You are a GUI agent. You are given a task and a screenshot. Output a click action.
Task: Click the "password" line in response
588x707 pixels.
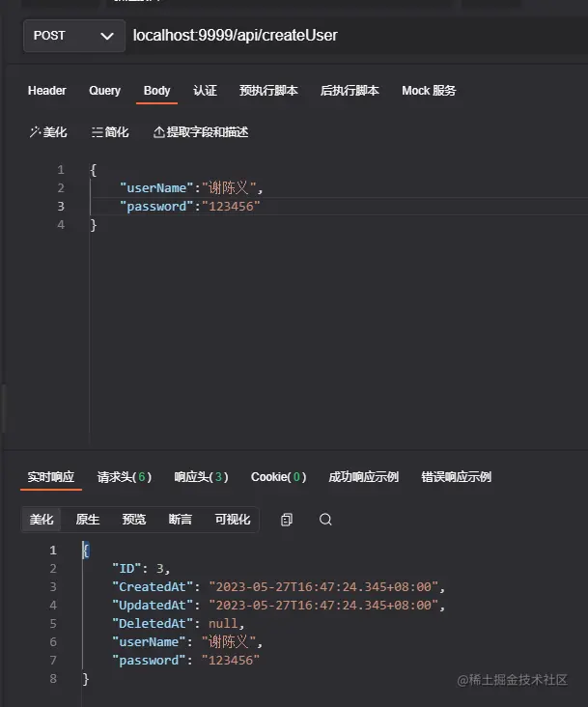185,661
